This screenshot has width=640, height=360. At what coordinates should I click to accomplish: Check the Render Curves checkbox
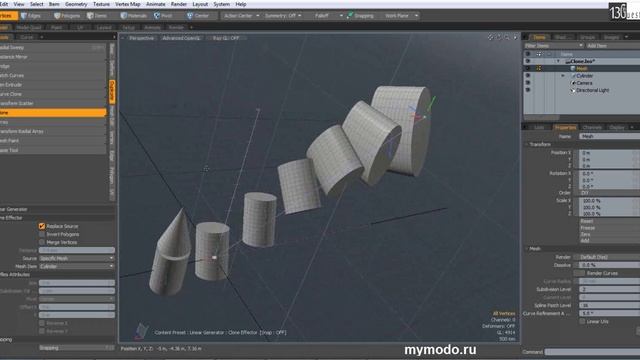click(x=579, y=273)
